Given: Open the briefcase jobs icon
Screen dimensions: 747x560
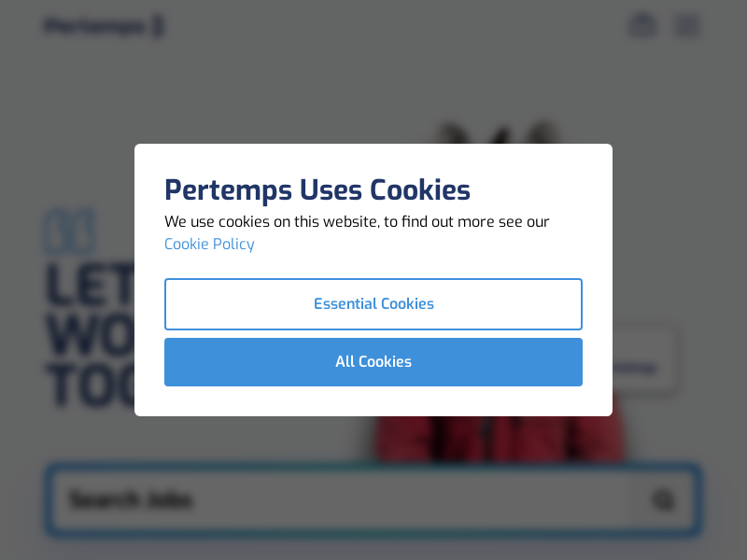Looking at the screenshot, I should coord(642,25).
